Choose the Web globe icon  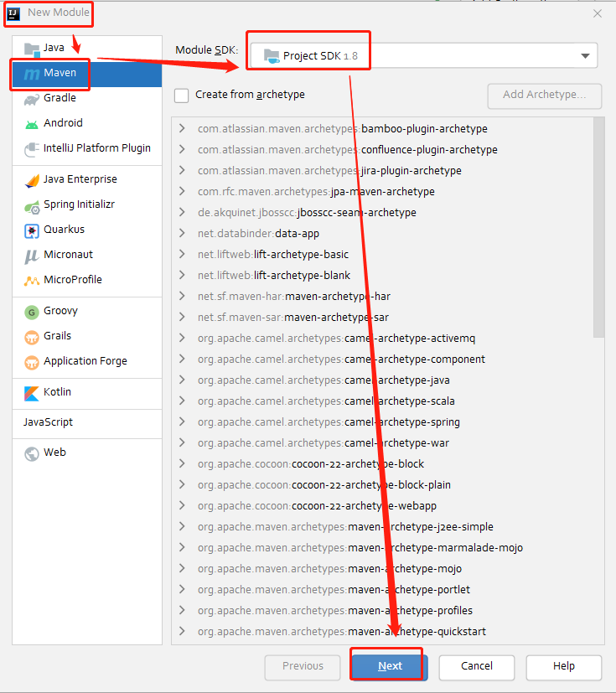point(31,454)
